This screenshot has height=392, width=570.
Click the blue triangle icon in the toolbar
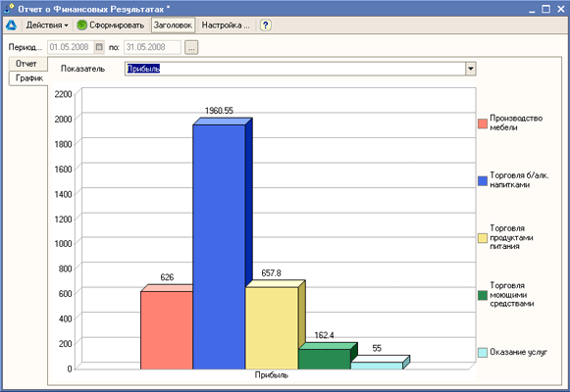(11, 25)
